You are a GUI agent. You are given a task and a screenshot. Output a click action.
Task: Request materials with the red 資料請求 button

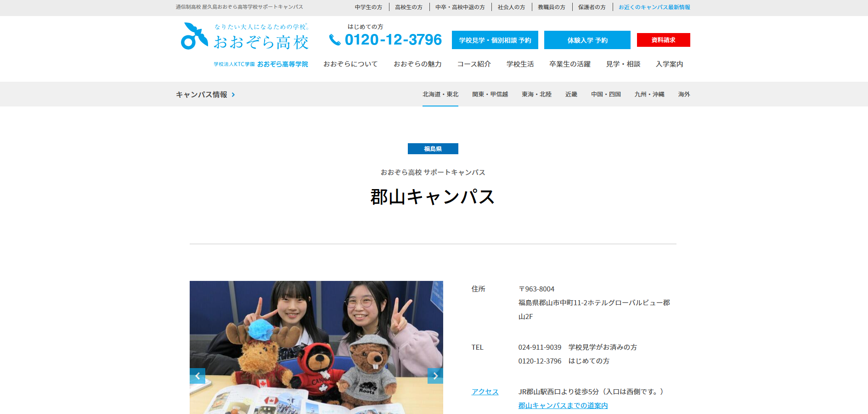tap(663, 40)
